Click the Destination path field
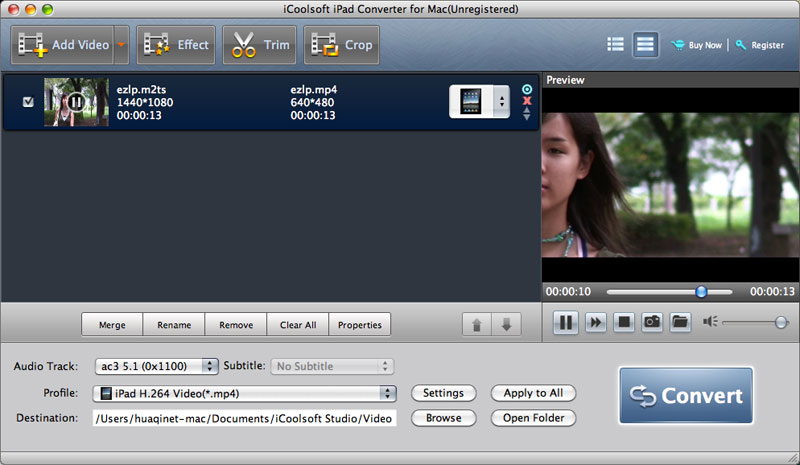 (x=245, y=418)
